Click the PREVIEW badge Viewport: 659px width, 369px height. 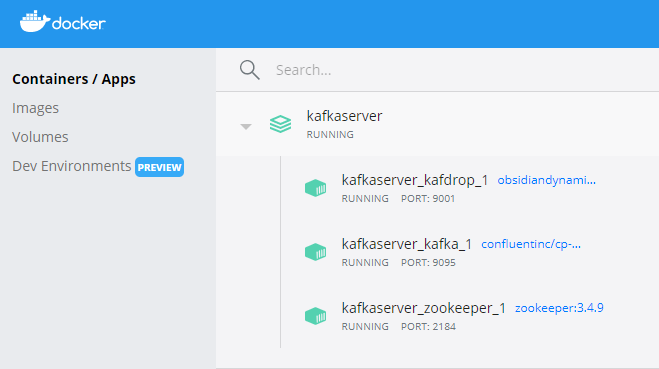coord(159,167)
